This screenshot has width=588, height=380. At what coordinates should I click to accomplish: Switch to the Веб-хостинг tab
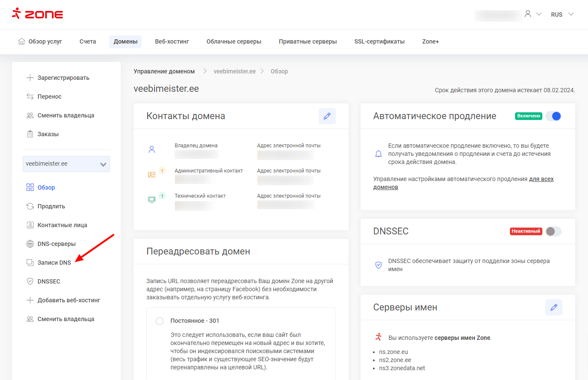[172, 41]
